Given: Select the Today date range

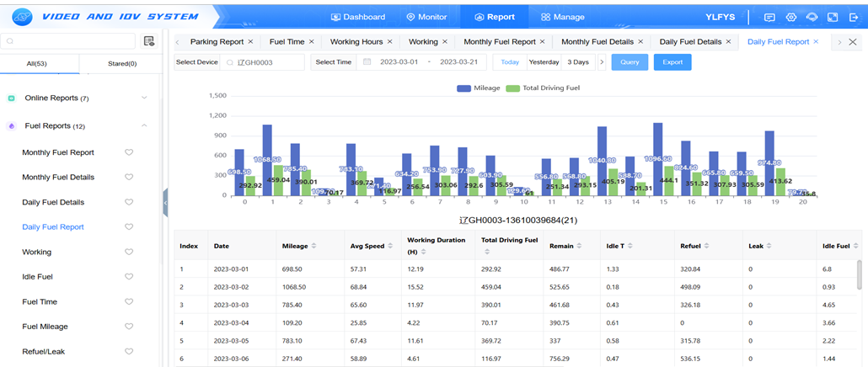Looking at the screenshot, I should pos(510,62).
